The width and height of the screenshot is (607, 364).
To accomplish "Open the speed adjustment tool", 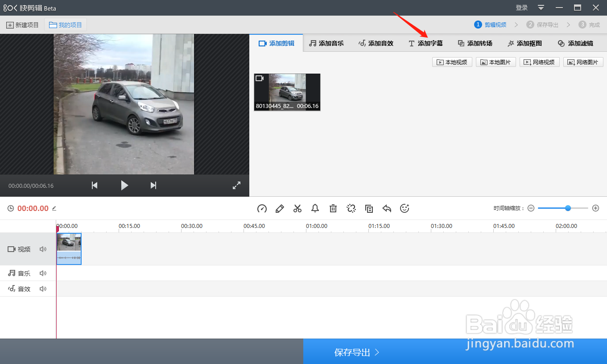I will pyautogui.click(x=262, y=208).
